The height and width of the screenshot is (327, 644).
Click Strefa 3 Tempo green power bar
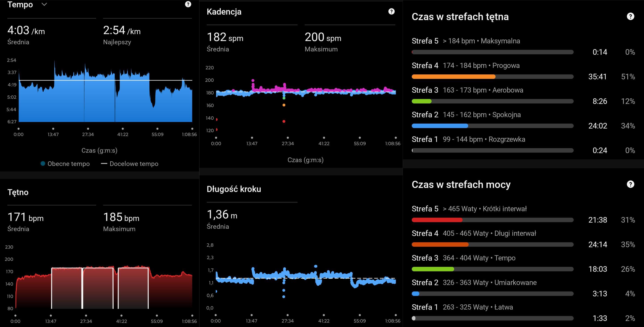[x=433, y=269]
